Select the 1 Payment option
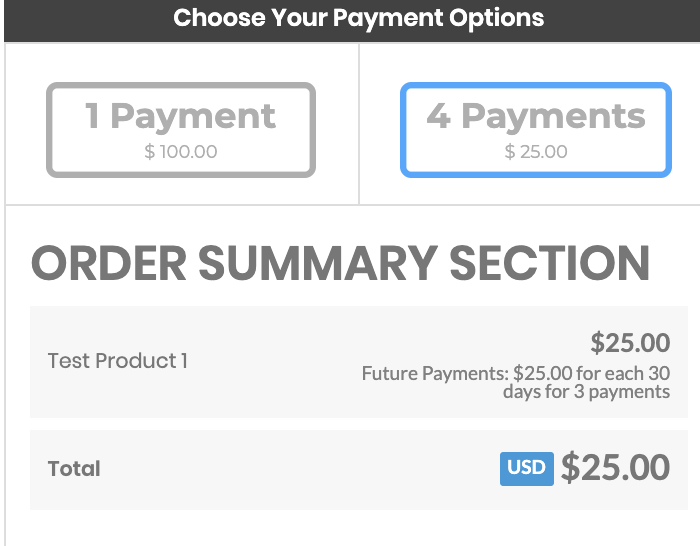Screen dimensions: 700x546 181,130
